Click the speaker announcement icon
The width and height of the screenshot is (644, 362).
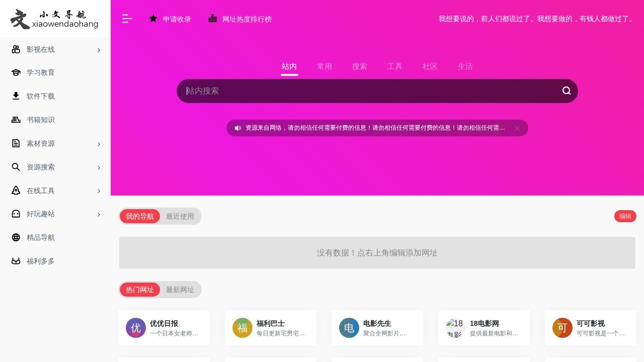point(238,128)
